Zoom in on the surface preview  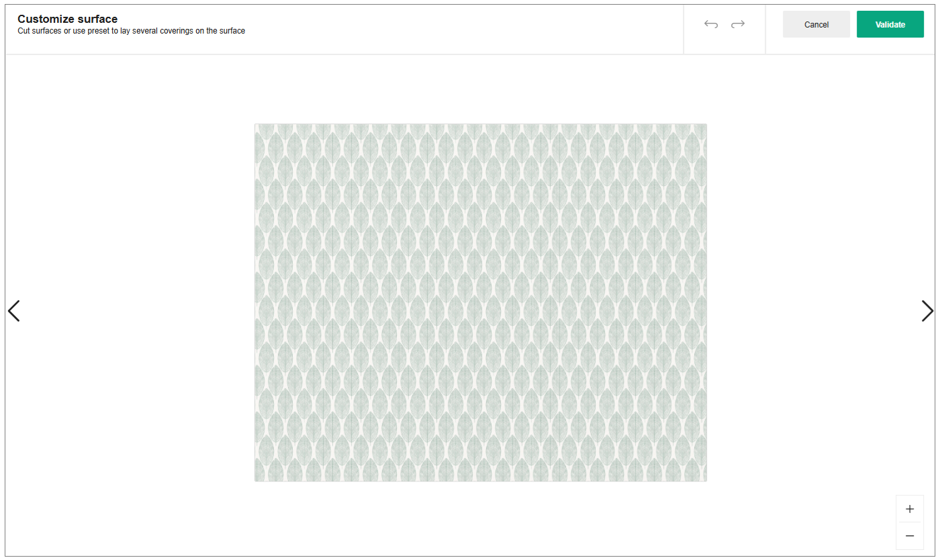point(910,508)
